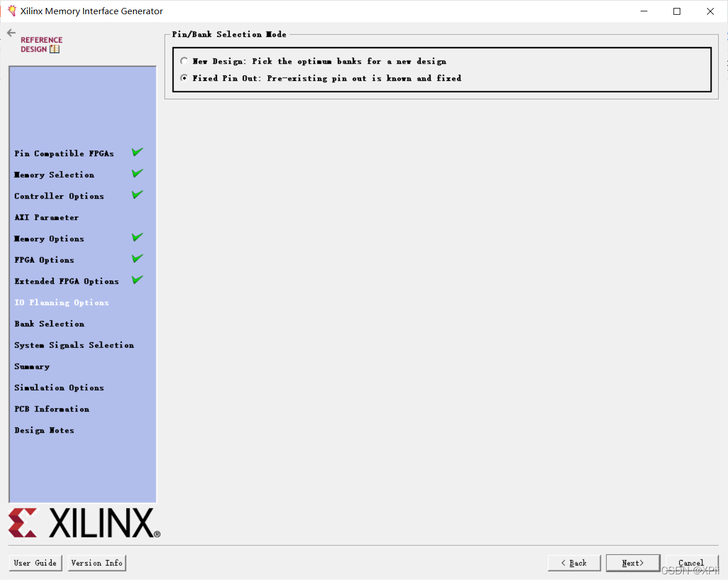Image resolution: width=728 pixels, height=580 pixels.
Task: Go to Pin Compatible FPGAs step
Action: [64, 153]
